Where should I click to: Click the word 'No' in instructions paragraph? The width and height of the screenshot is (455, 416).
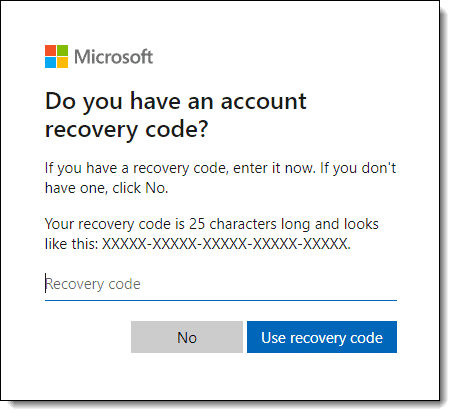tap(155, 188)
